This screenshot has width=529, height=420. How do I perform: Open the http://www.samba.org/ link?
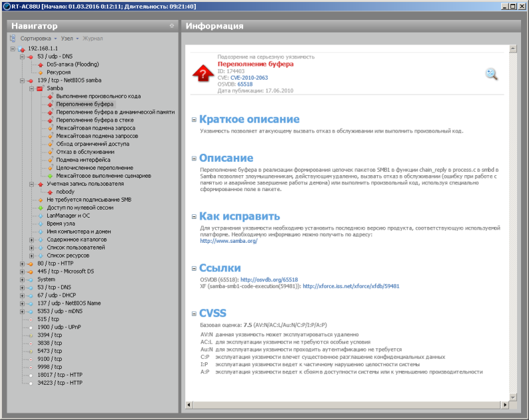tap(229, 241)
